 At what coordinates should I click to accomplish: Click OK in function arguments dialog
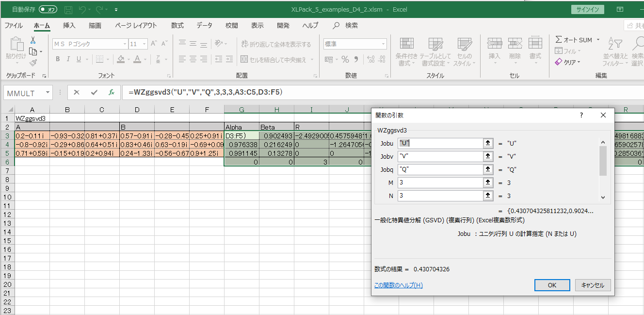(x=551, y=285)
